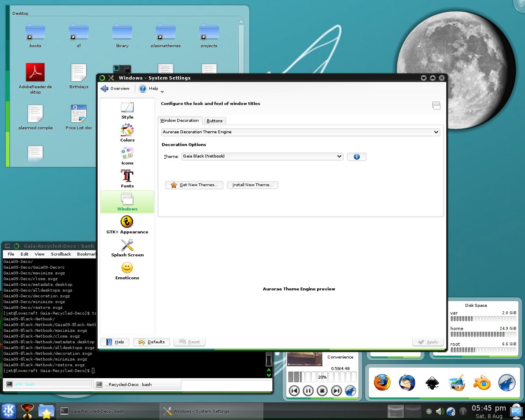525x420 pixels.
Task: Launch Amarok from the quick launcher
Action: 507,383
